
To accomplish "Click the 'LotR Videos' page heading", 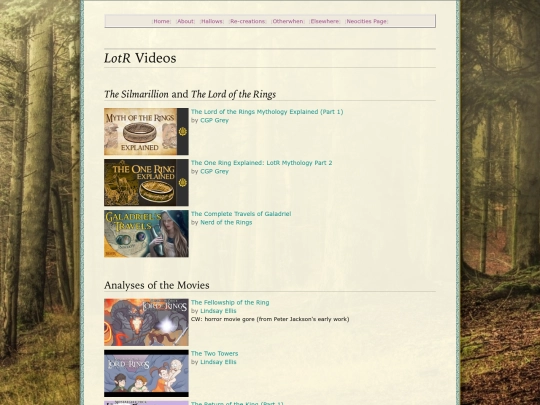I will pyautogui.click(x=140, y=58).
